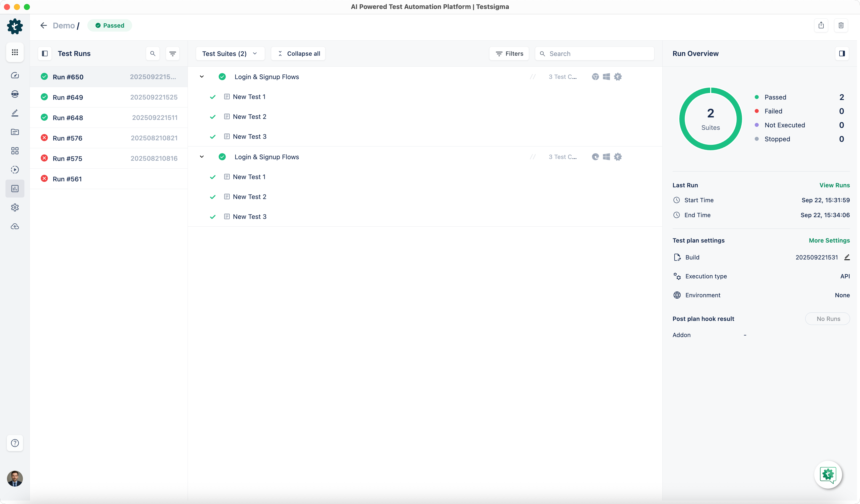Click the share/export icon in header
This screenshot has width=860, height=504.
pyautogui.click(x=821, y=25)
